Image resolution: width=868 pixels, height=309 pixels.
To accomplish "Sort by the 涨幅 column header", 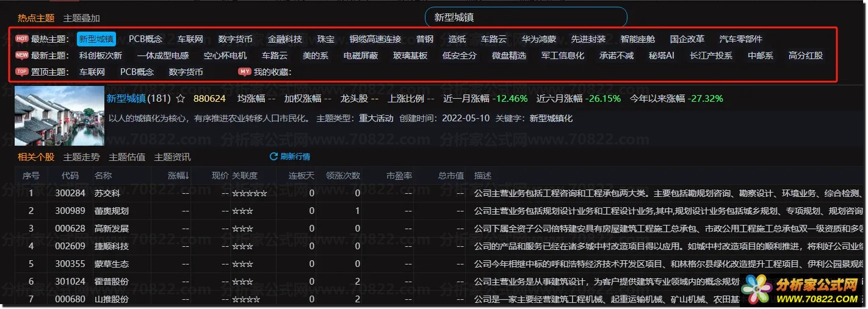I will [x=178, y=176].
